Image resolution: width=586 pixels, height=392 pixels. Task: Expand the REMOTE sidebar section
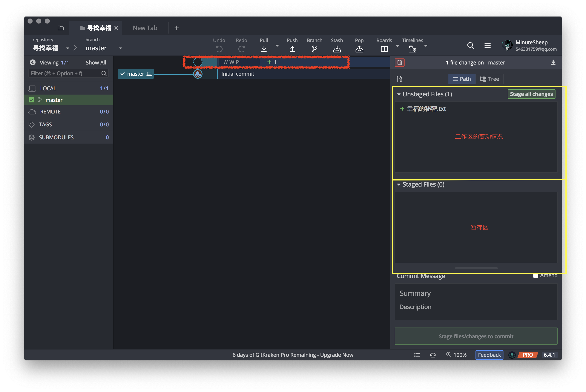pos(50,112)
